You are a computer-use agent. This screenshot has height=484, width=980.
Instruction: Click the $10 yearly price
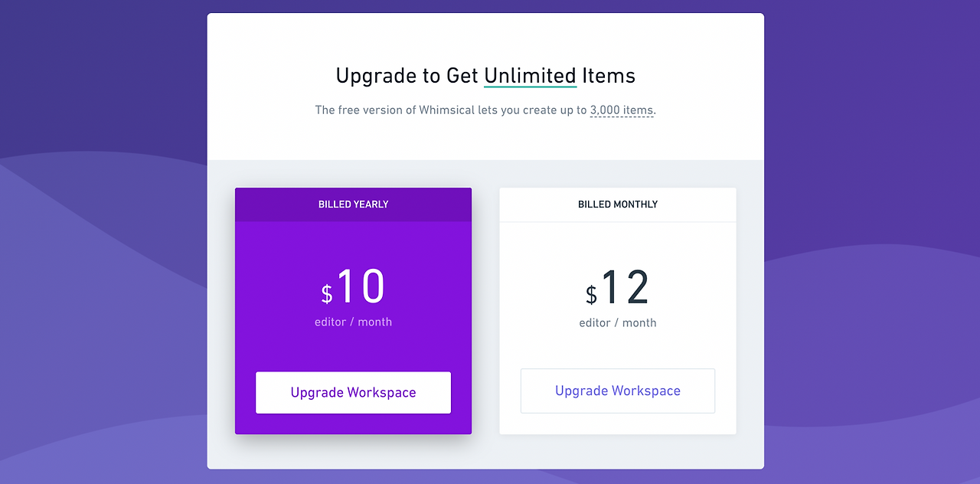click(353, 287)
